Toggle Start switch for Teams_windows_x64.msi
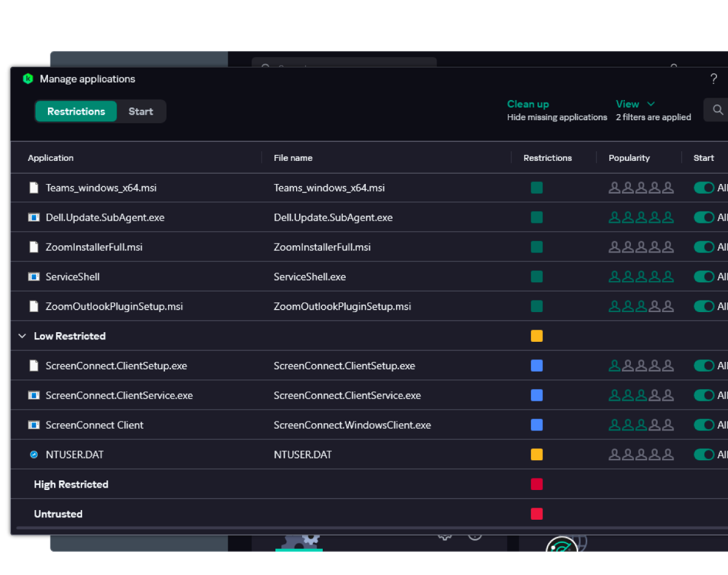Viewport: 728px width, 575px height. click(x=704, y=188)
